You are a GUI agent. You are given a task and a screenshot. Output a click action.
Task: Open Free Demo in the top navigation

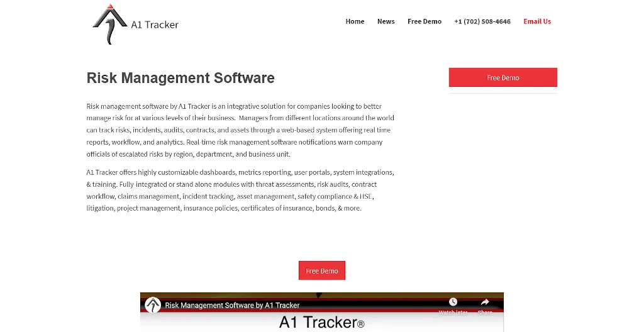[425, 21]
